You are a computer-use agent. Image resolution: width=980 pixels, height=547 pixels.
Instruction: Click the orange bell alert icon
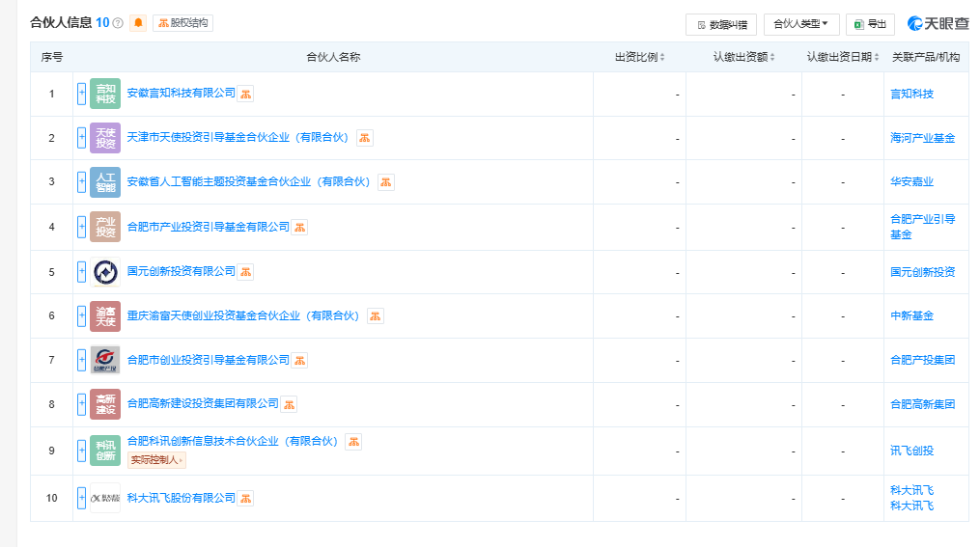pyautogui.click(x=138, y=23)
